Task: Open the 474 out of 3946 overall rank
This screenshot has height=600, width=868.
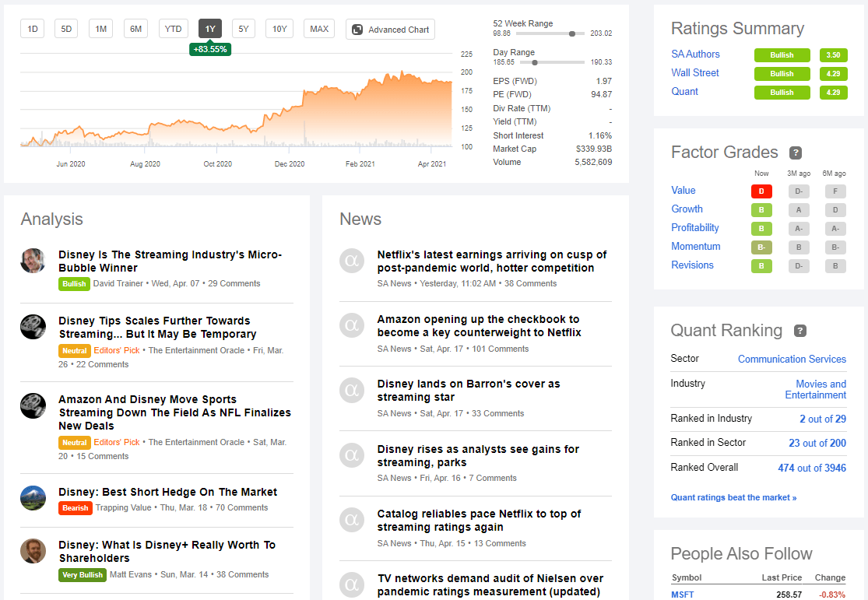Action: coord(811,468)
